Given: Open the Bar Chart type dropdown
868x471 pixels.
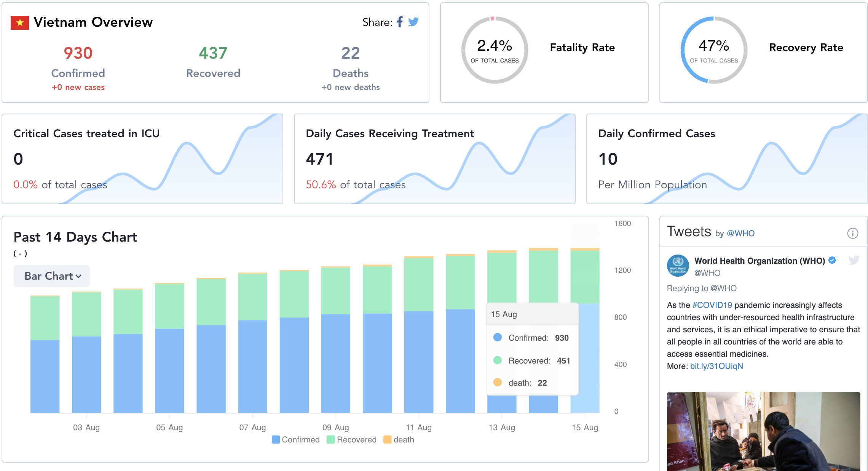Looking at the screenshot, I should 52,276.
